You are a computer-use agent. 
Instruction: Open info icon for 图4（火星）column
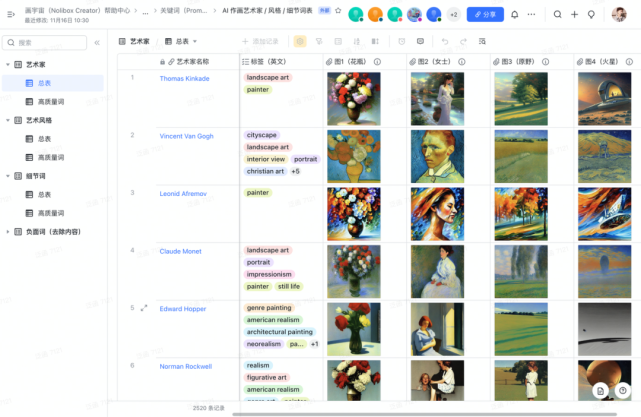pos(629,62)
